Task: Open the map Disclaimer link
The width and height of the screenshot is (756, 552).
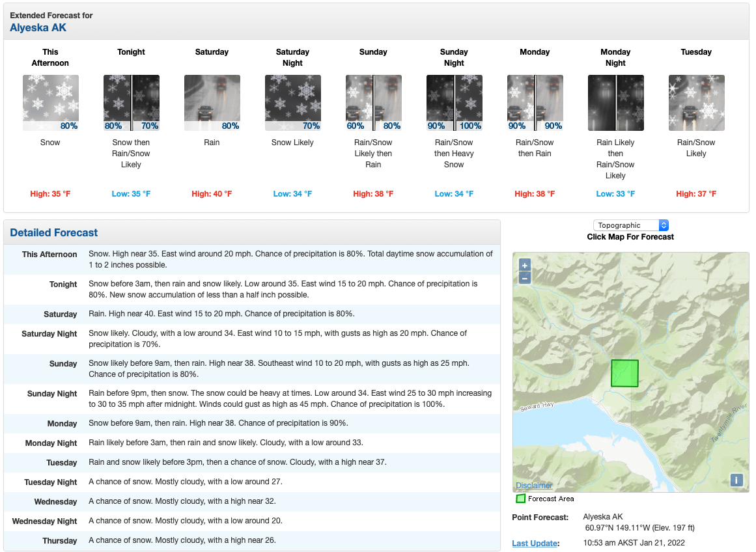Action: coord(534,486)
